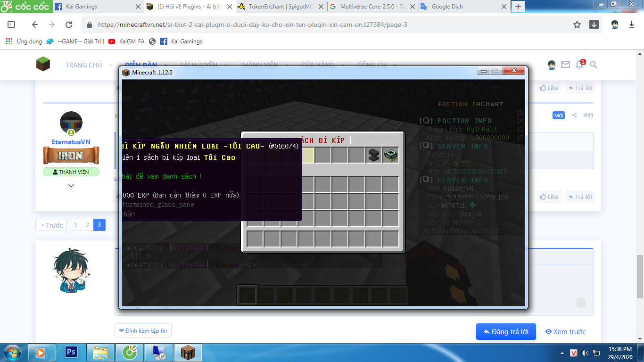The height and width of the screenshot is (362, 644).
Task: Select the highlighted yellow glass pane slot
Action: 306,155
